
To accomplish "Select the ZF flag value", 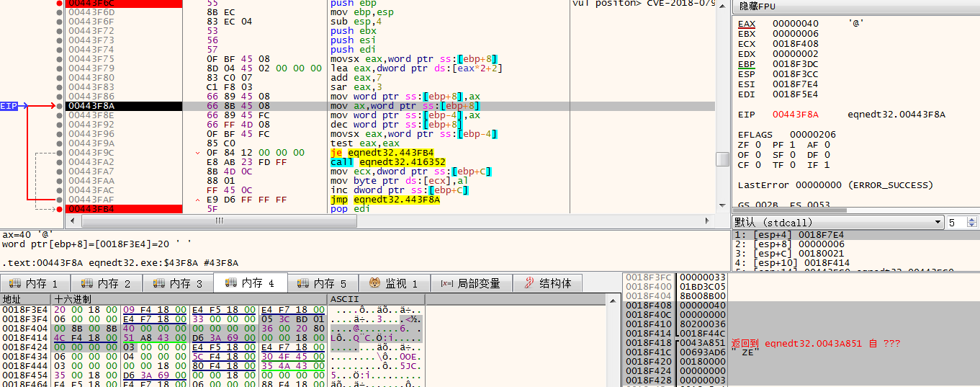I will click(758, 145).
